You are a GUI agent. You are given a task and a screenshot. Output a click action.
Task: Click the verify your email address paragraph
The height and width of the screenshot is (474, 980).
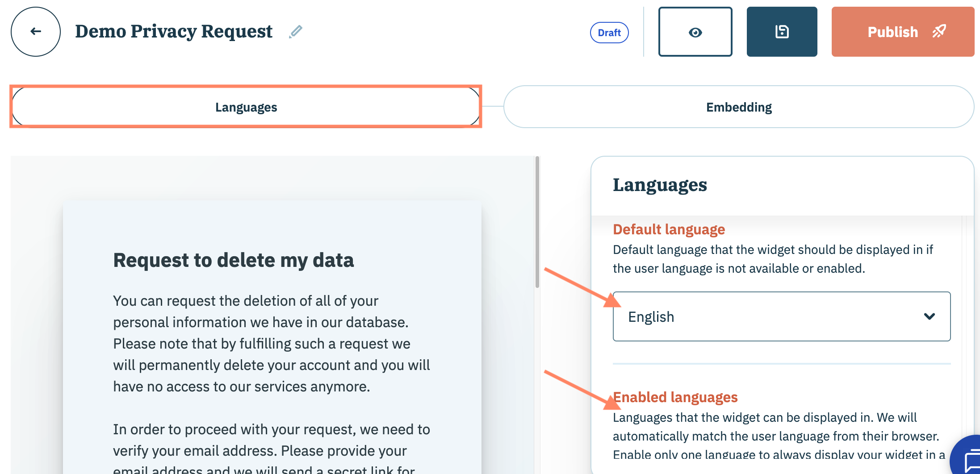(x=271, y=446)
